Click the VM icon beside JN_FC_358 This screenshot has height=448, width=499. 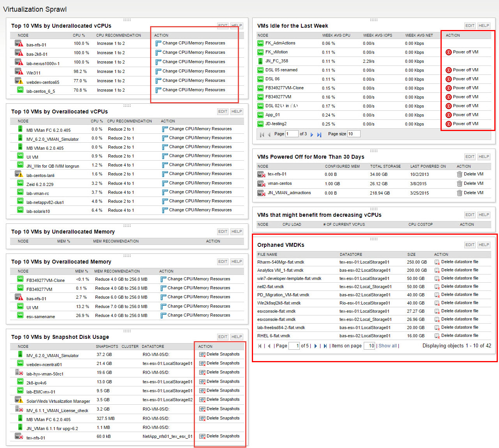pos(260,61)
